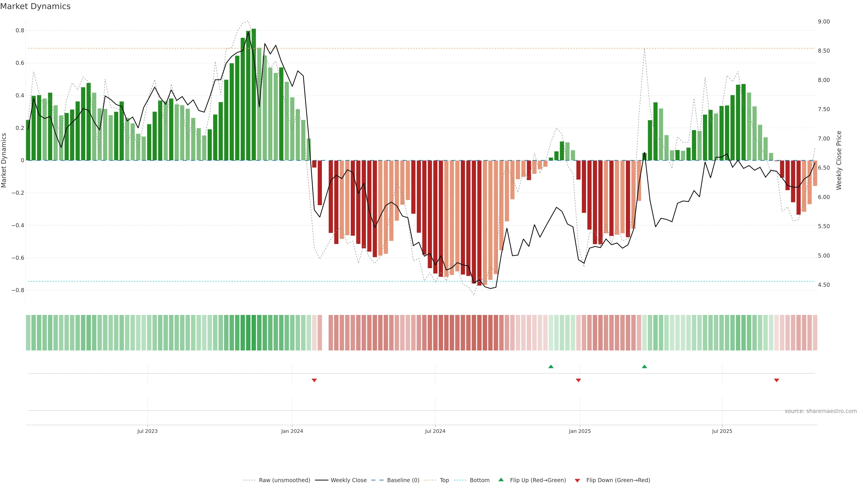Screen dimensions: 868x488
Task: Click the Weekly Close Price axis title
Action: tap(839, 160)
